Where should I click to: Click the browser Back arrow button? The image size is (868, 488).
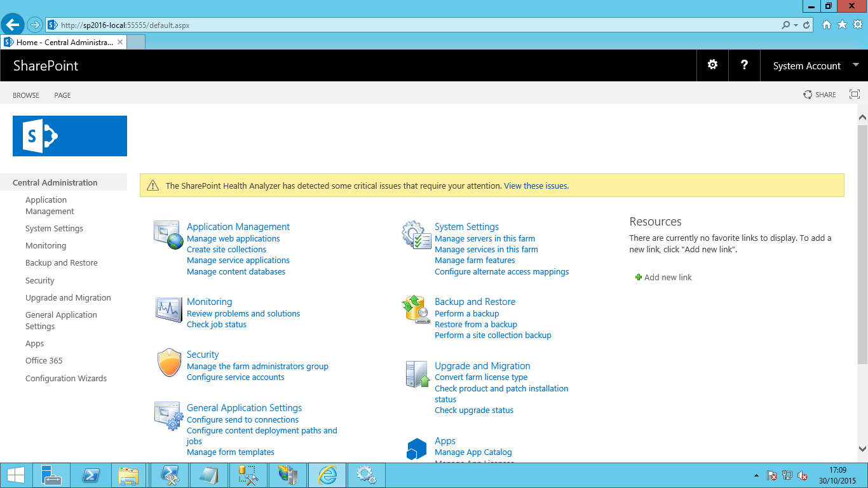pos(12,25)
